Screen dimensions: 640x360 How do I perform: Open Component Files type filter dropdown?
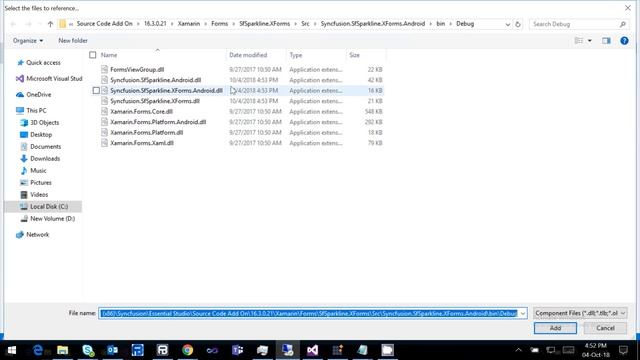pos(580,313)
